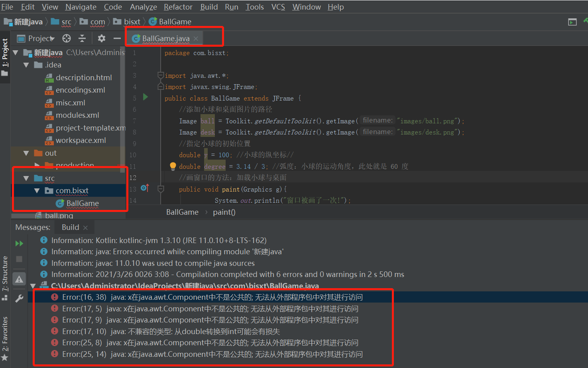Select misc.xml in project tree
Screen dimensions: 588x368
tap(65, 103)
